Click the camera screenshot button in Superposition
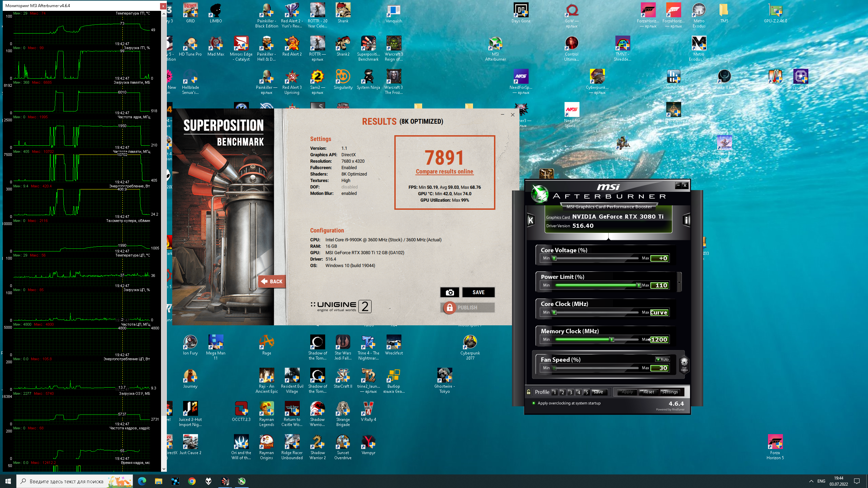 (x=450, y=292)
